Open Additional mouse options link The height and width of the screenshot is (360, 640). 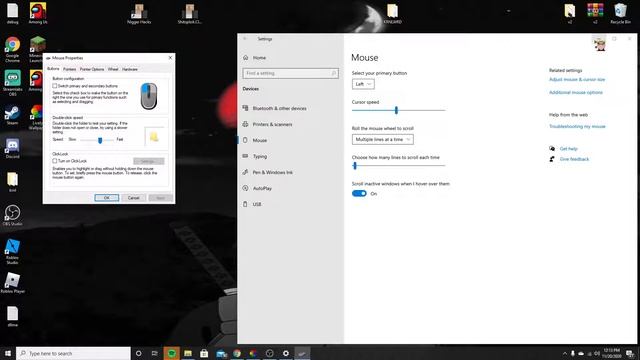tap(576, 93)
